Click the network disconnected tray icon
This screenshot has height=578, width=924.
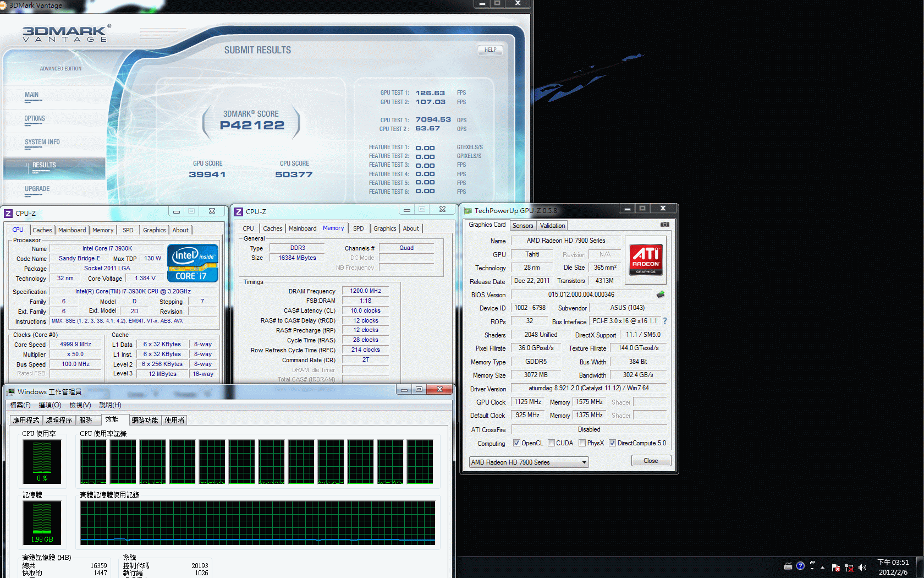click(x=849, y=568)
